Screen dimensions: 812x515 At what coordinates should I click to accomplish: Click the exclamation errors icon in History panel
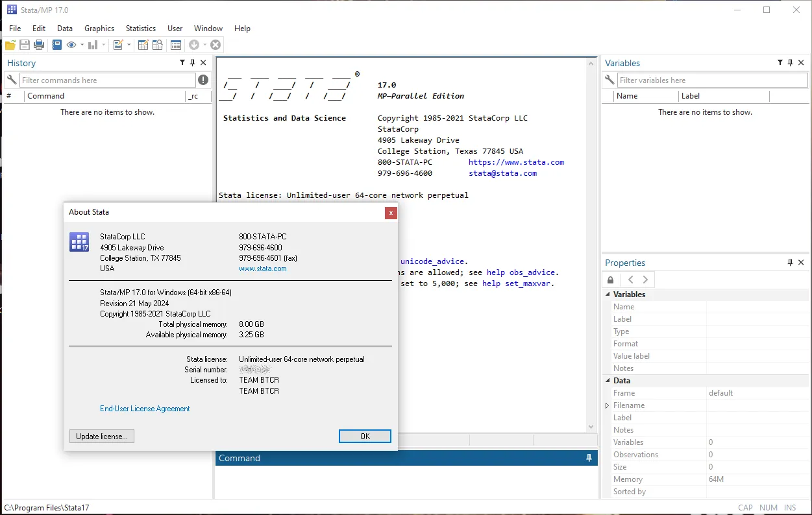[203, 80]
